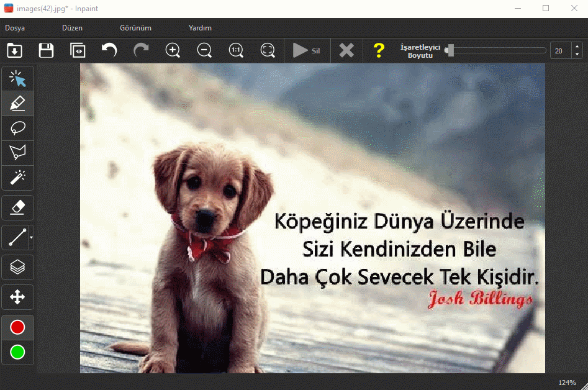This screenshot has height=390, width=588.
Task: Activate the Marker tool in the sidebar
Action: pyautogui.click(x=17, y=103)
